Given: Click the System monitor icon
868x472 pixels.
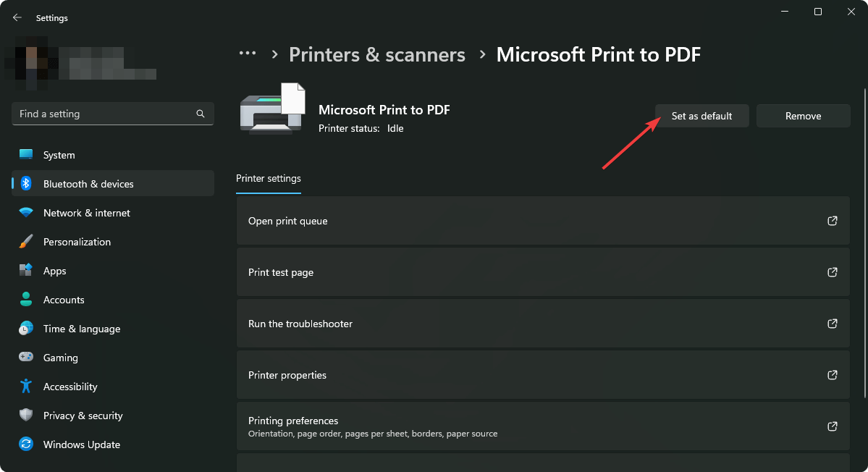Looking at the screenshot, I should [26, 154].
